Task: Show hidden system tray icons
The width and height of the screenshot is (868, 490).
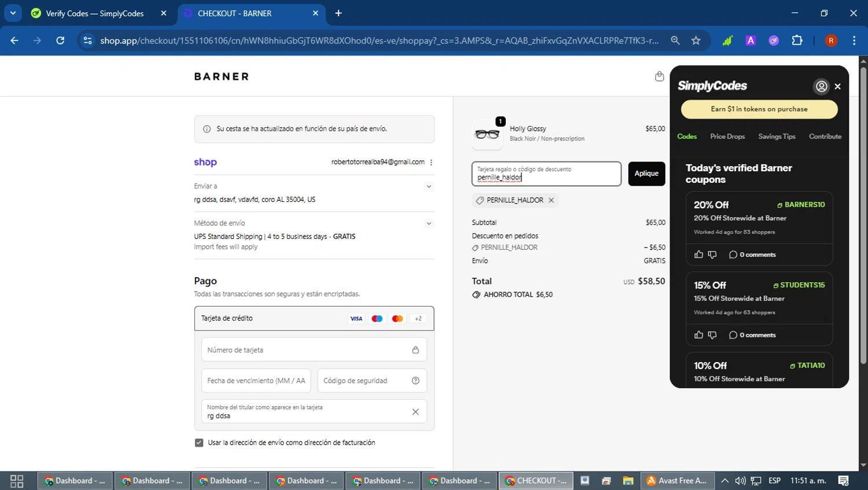Action: point(724,481)
